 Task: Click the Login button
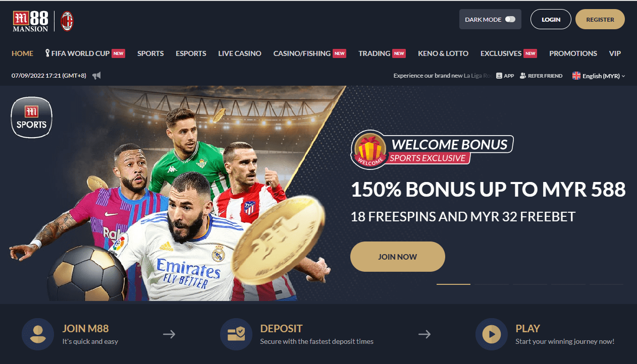tap(551, 19)
